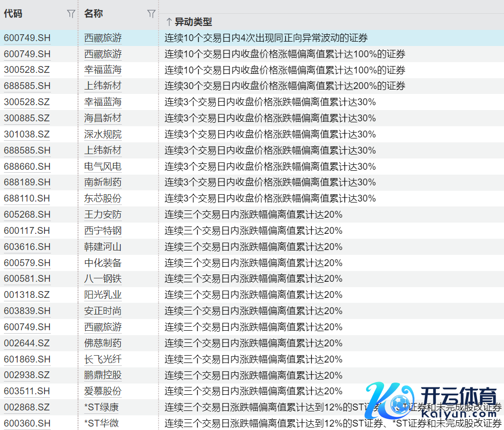Click the 八一钢铁 stock name
Screen dimensions: 504x430
pos(103,279)
